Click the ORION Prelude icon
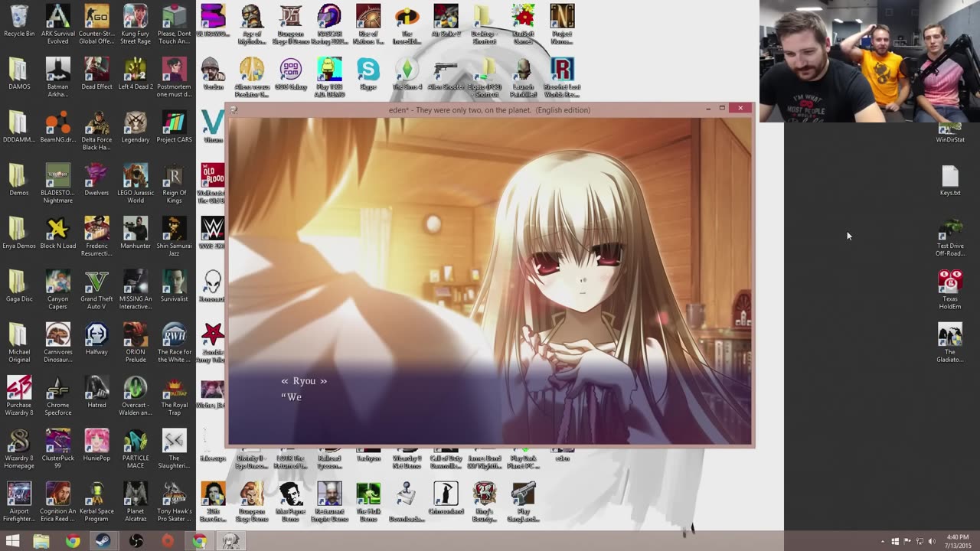The image size is (980, 551). (x=136, y=342)
